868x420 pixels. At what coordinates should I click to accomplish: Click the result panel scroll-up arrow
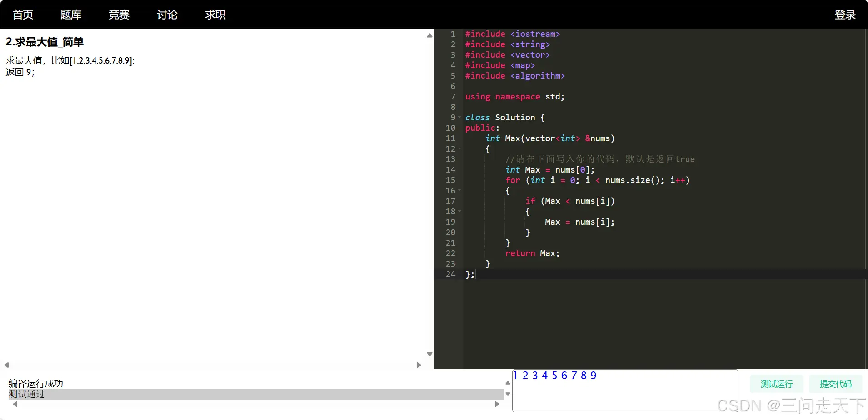[508, 383]
